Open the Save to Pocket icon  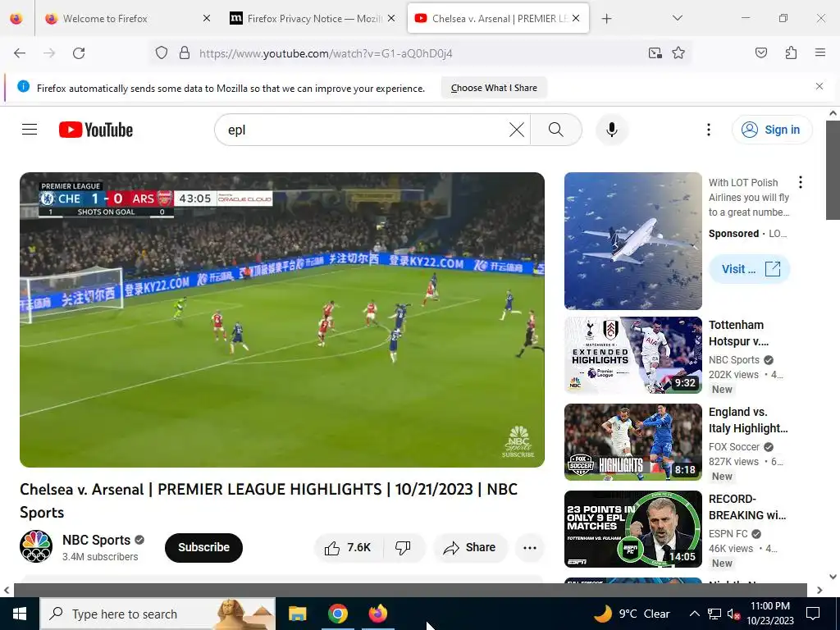[760, 53]
